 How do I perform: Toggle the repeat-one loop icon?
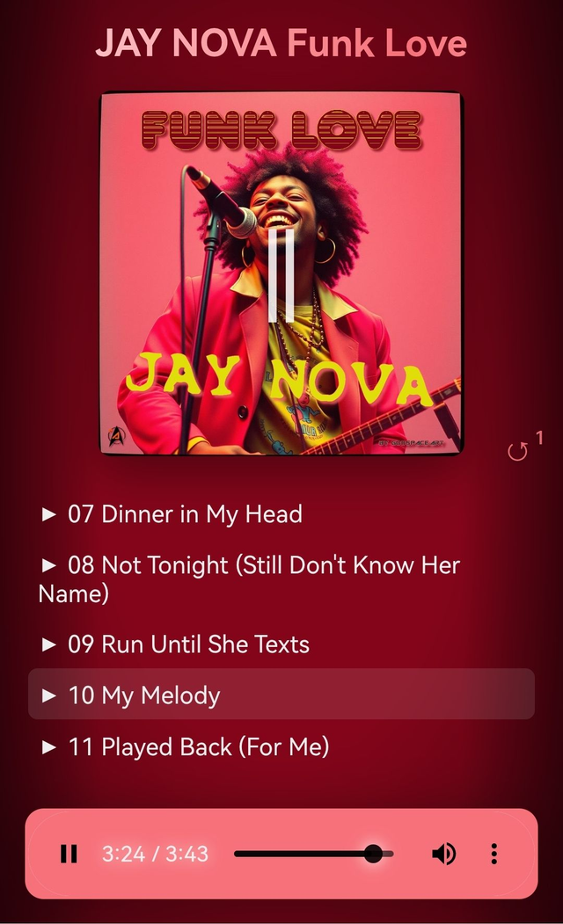click(x=524, y=446)
